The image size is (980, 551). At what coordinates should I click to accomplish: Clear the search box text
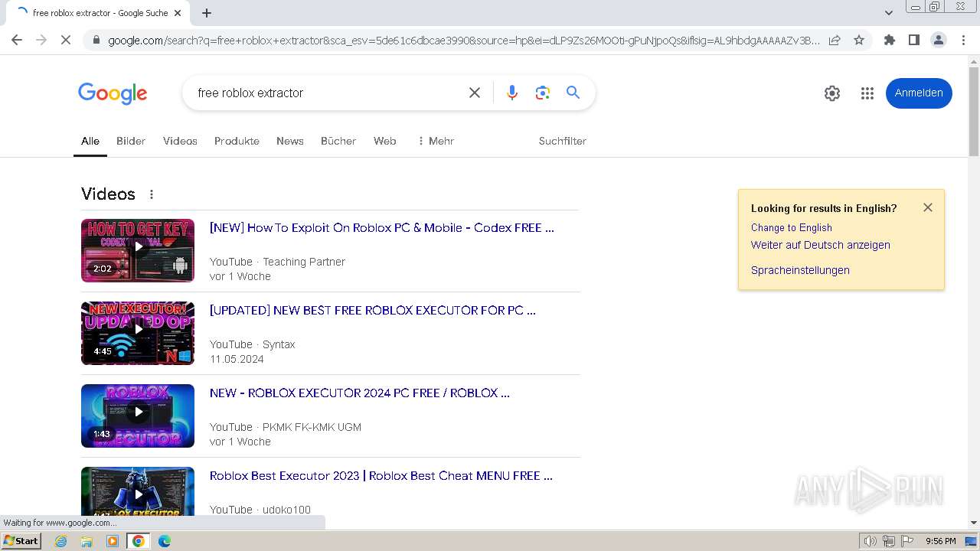coord(475,93)
